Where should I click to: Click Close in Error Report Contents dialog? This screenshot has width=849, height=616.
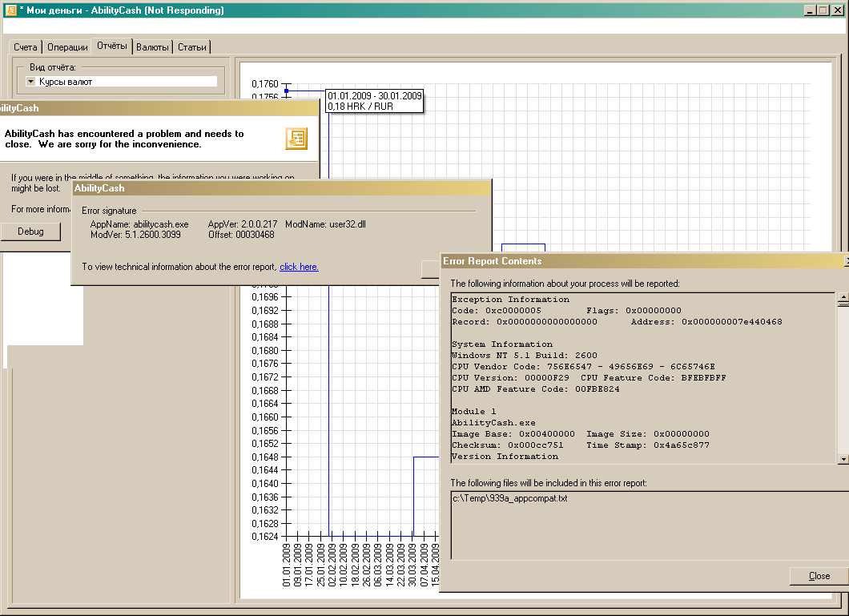point(819,576)
